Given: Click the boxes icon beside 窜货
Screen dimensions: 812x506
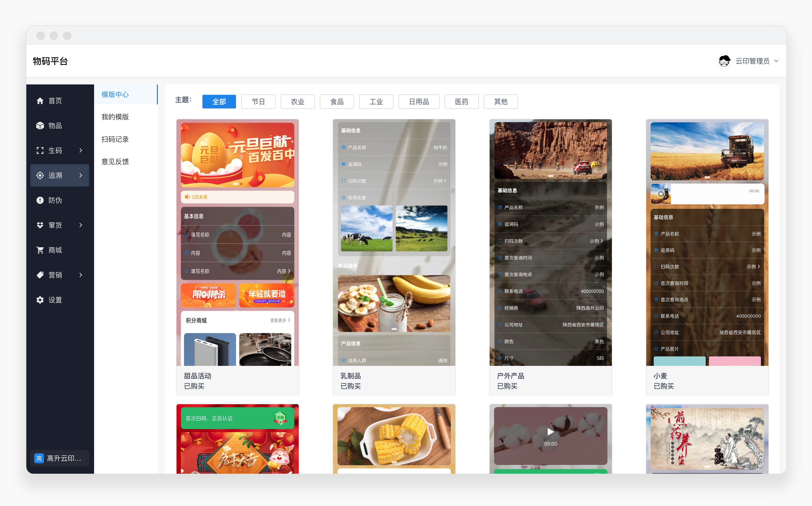Looking at the screenshot, I should tap(40, 225).
